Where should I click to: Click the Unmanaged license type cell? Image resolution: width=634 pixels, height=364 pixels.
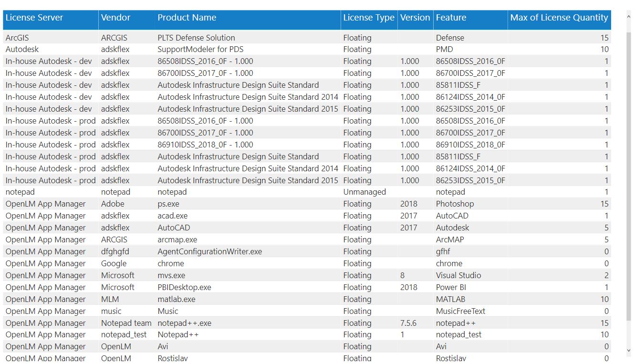364,192
